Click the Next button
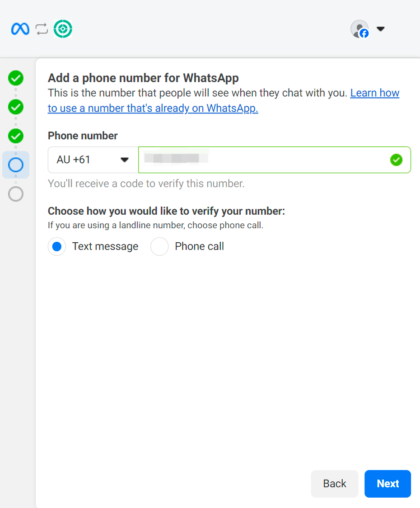Screen dimensions: 420x508 click(387, 484)
